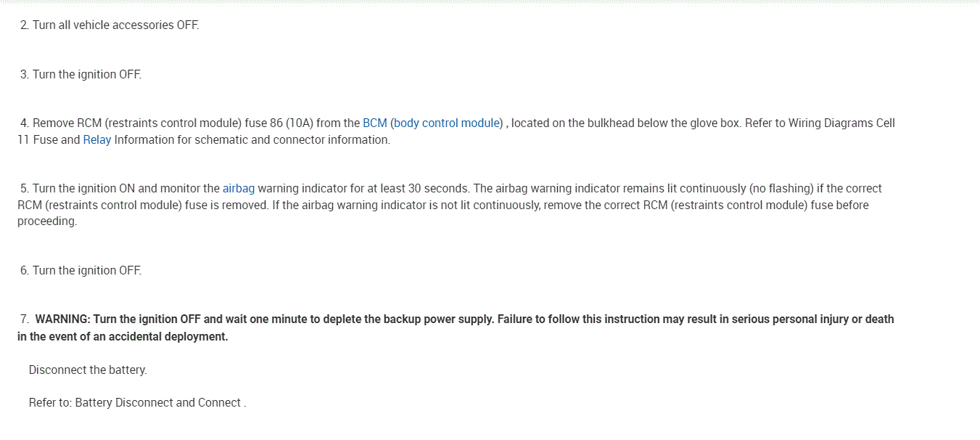Click the "30 seconds" text
980x440 pixels.
point(437,189)
